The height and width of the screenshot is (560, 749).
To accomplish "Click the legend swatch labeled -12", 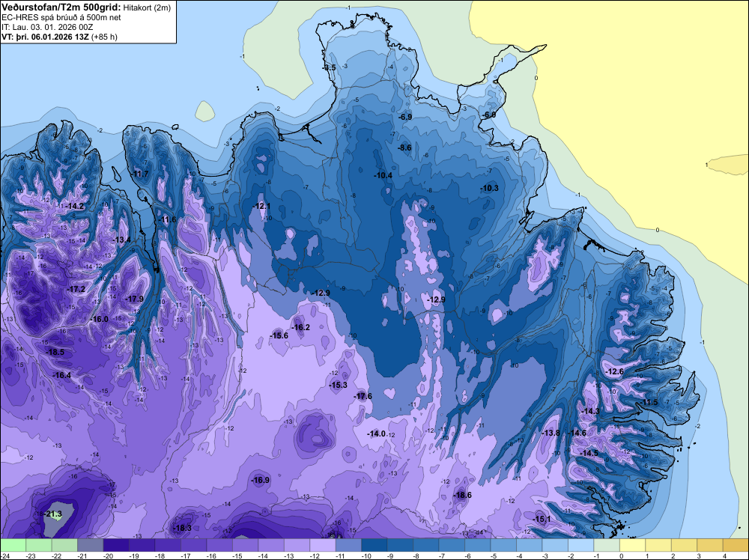I will [322, 545].
